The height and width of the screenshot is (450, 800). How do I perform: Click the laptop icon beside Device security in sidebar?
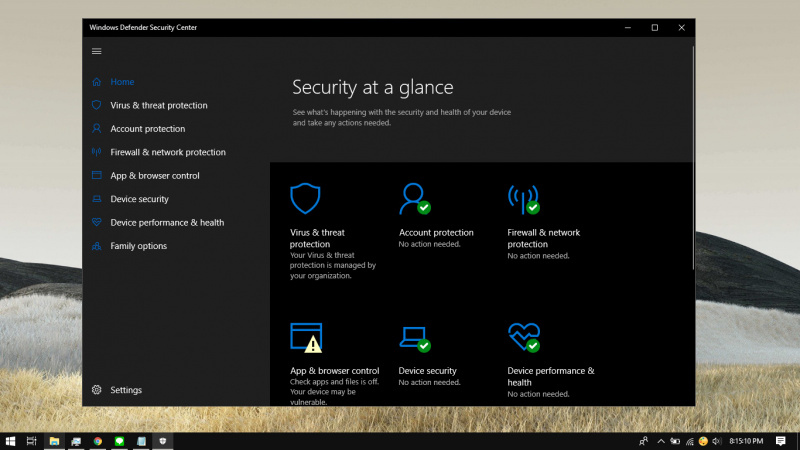pyautogui.click(x=96, y=199)
